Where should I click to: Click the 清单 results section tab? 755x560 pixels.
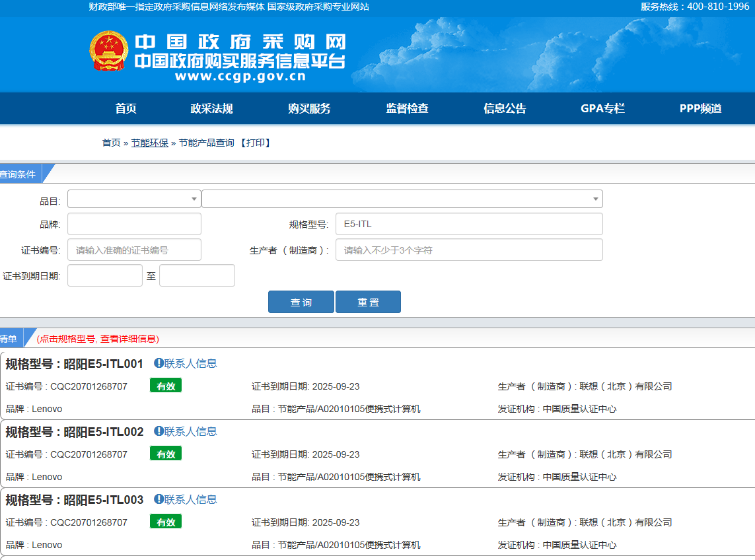11,339
